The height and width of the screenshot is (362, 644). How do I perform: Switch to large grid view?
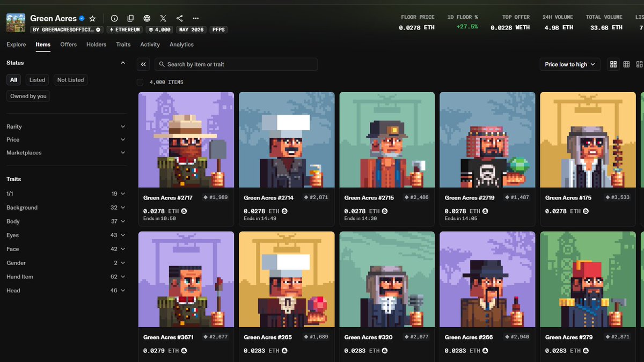point(613,64)
